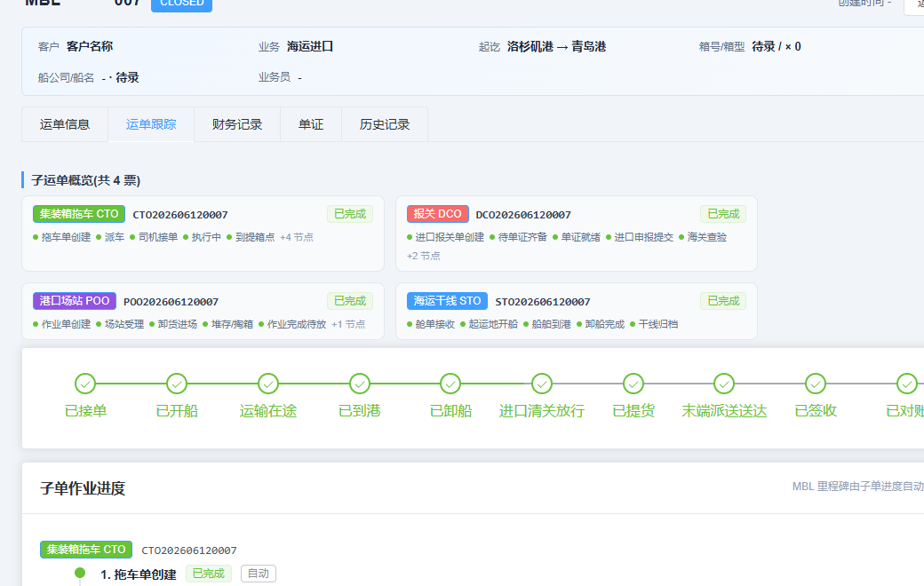Click the 报关 DCO tag
Screen dimensions: 924x586
coord(437,214)
